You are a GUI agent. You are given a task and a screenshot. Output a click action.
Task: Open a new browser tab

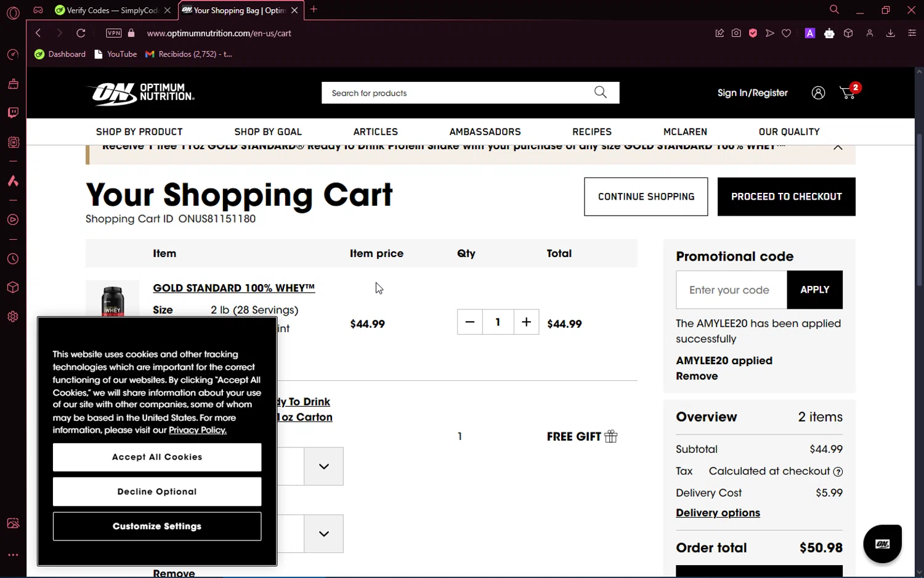click(314, 10)
